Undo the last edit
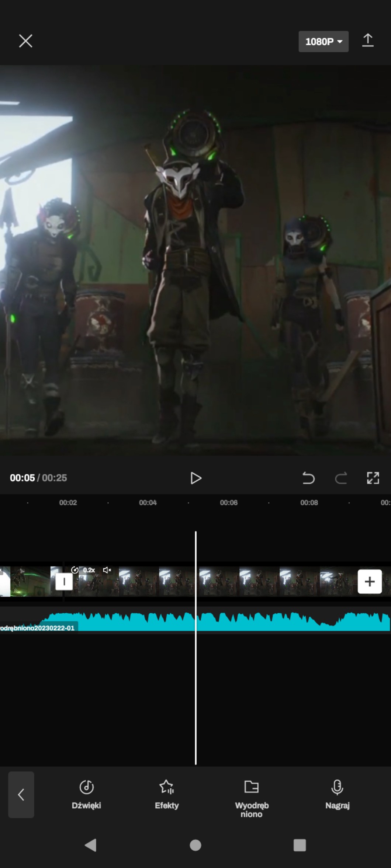 tap(308, 478)
